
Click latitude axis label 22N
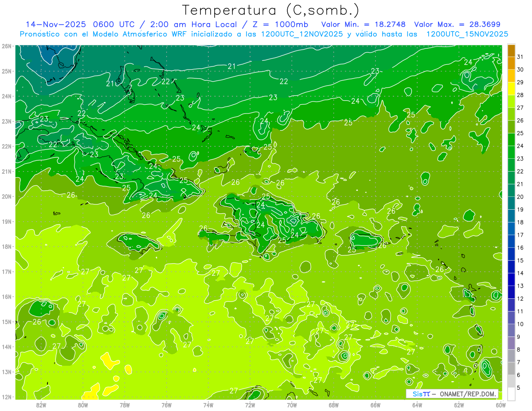tap(7, 146)
